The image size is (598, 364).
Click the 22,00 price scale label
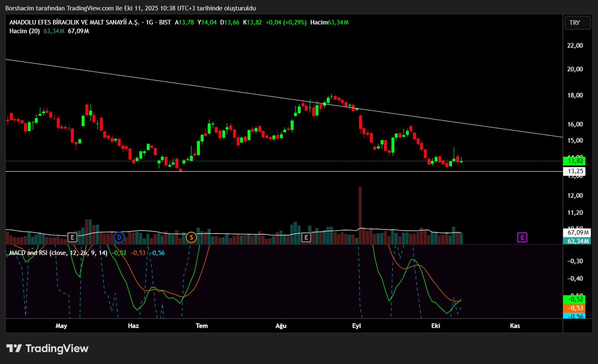pos(575,45)
